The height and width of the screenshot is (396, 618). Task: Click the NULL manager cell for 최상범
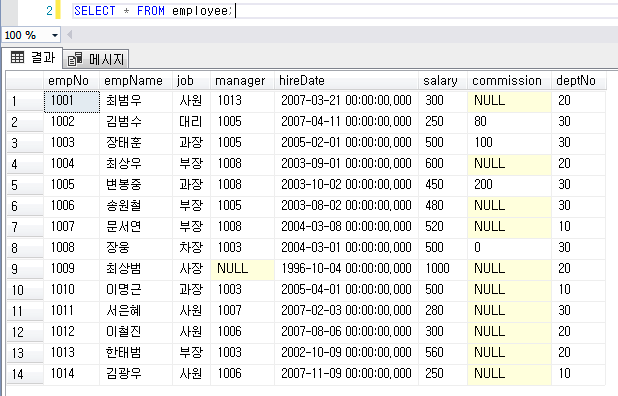(242, 269)
